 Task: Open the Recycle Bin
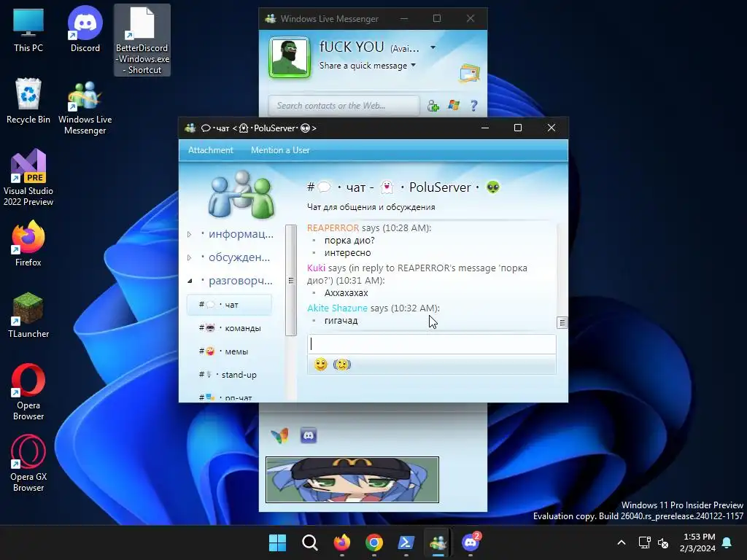click(28, 101)
